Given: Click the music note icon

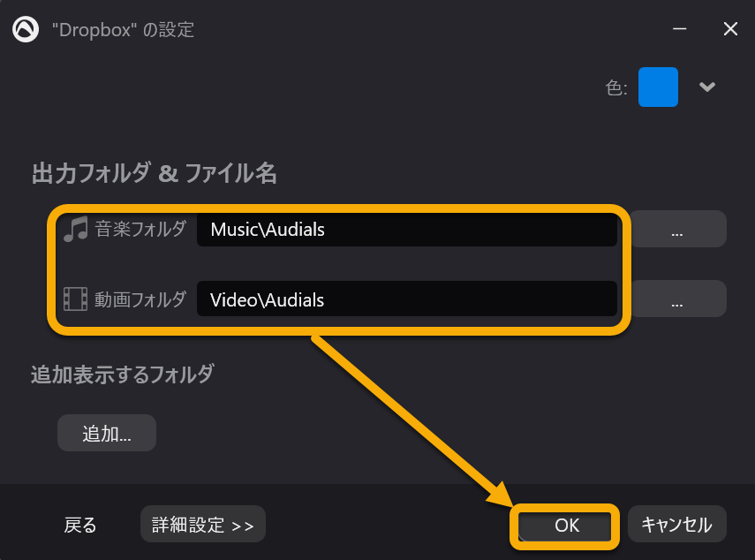Looking at the screenshot, I should (76, 229).
